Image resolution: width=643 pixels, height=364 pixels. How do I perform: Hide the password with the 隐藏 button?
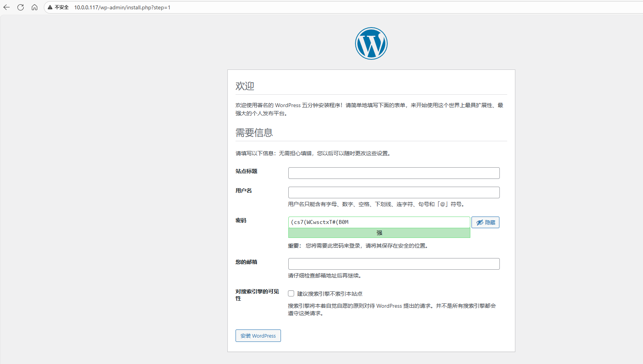[x=485, y=222]
